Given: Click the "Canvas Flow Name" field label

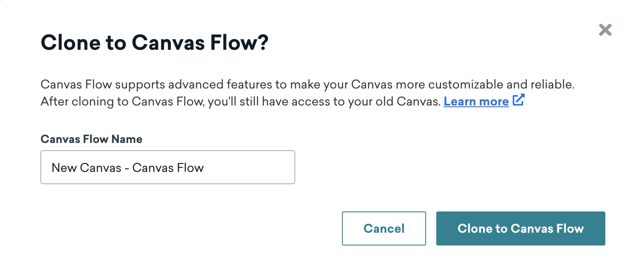Looking at the screenshot, I should pyautogui.click(x=91, y=139).
